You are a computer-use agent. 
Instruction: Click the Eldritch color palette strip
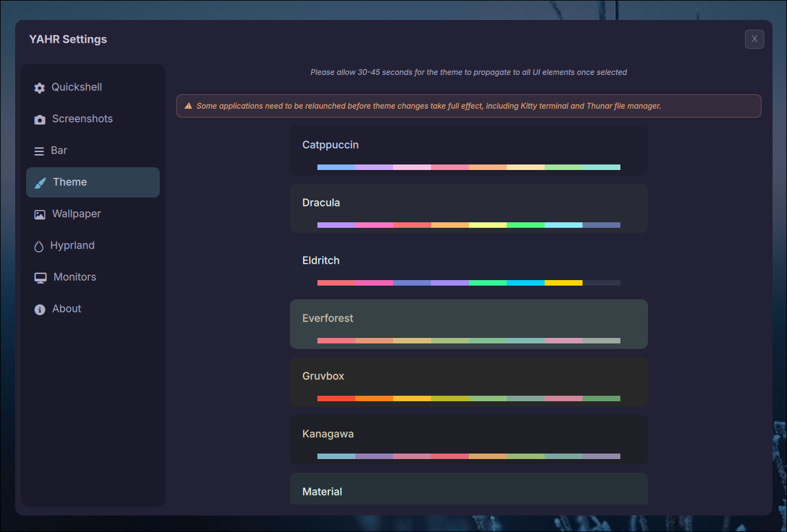click(468, 283)
